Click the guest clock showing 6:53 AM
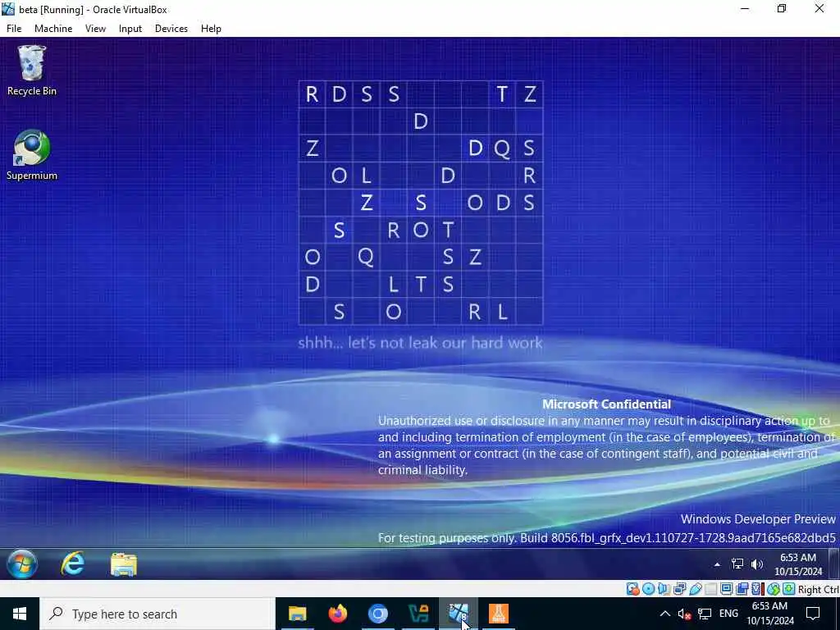This screenshot has height=630, width=840. pyautogui.click(x=797, y=564)
